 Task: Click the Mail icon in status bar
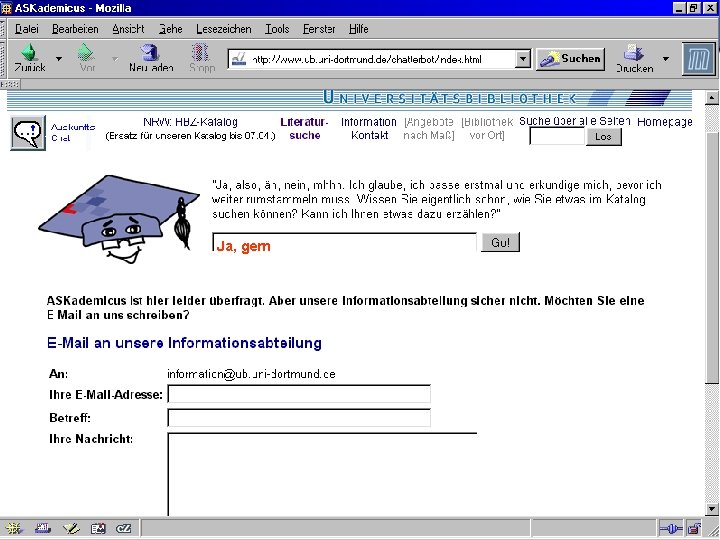(x=42, y=529)
